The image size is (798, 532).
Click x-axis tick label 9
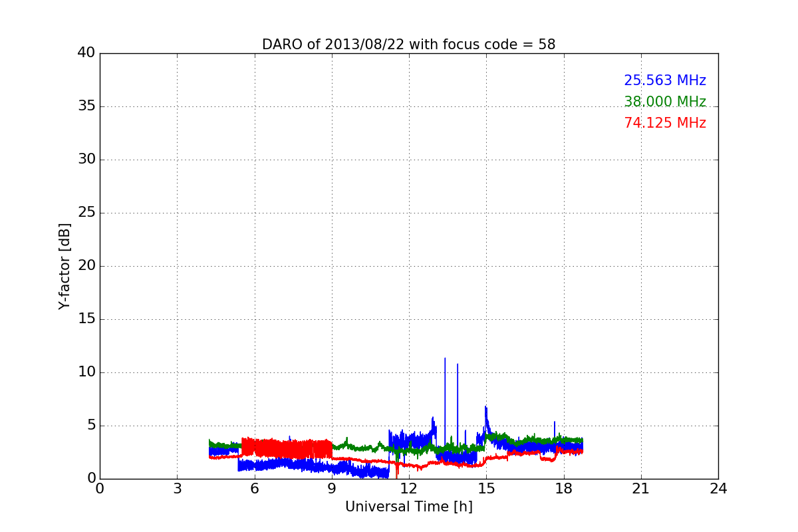[332, 489]
